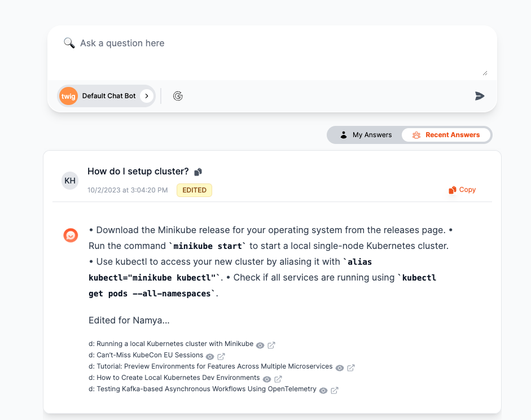Image resolution: width=531 pixels, height=420 pixels.
Task: Preview Running a local Kubernetes cluster source
Action: coord(260,345)
